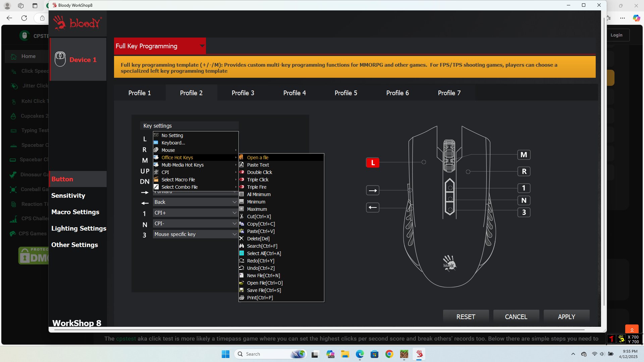The image size is (644, 362).
Task: Open the Back key assignment dropdown
Action: click(195, 202)
